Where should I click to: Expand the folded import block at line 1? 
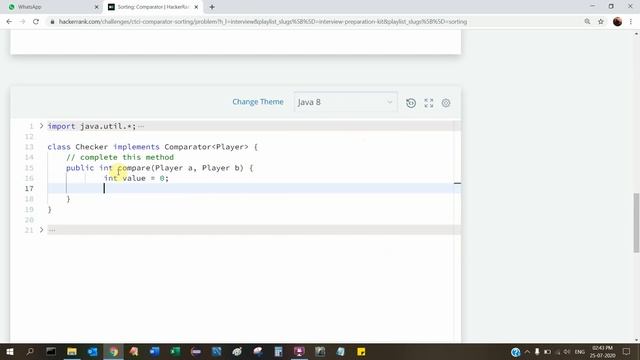(x=41, y=126)
